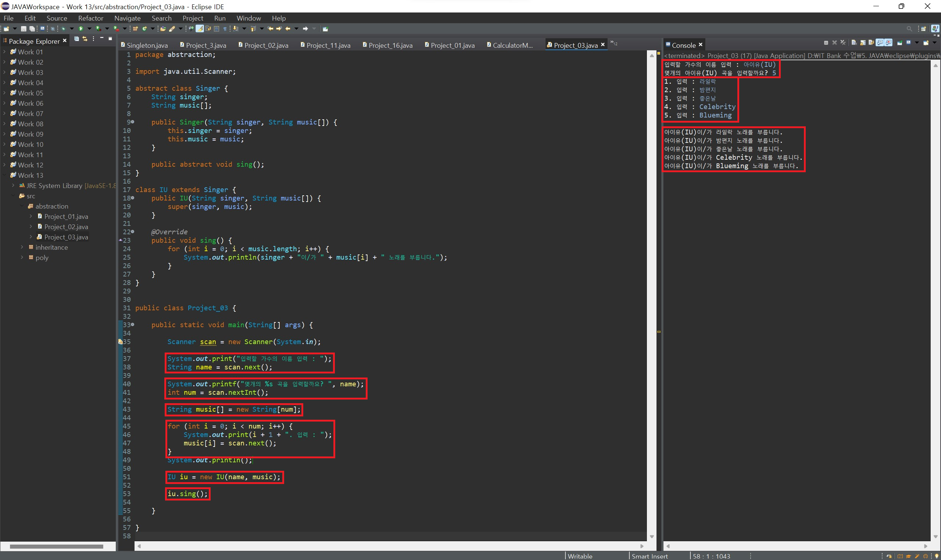
Task: Click Package Explorer horizontal scrollbar
Action: tap(57, 546)
